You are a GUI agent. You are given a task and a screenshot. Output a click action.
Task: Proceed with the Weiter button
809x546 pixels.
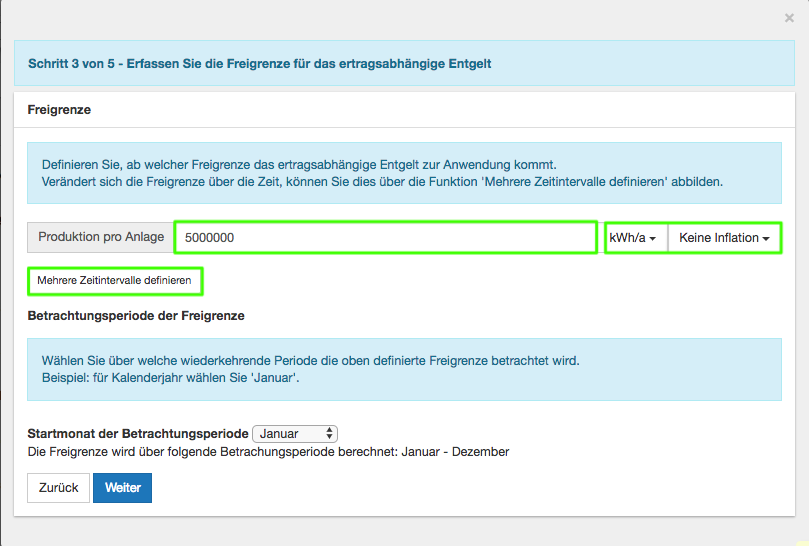pyautogui.click(x=122, y=488)
